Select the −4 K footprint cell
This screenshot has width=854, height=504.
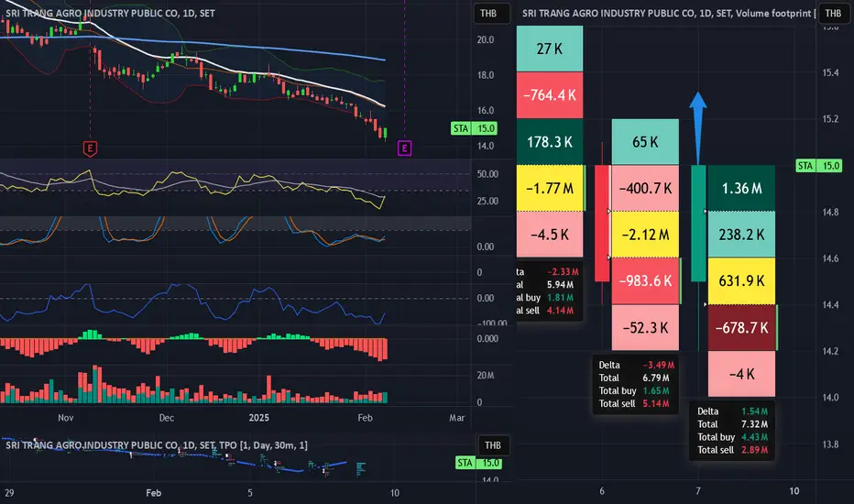(741, 374)
